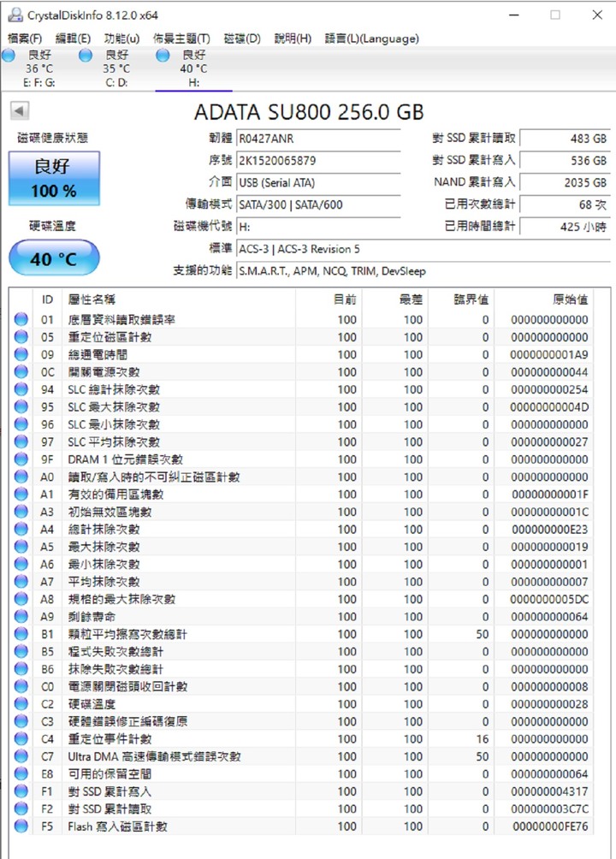The image size is (616, 859).
Task: Select the C: D: disk tab
Action: point(116,68)
